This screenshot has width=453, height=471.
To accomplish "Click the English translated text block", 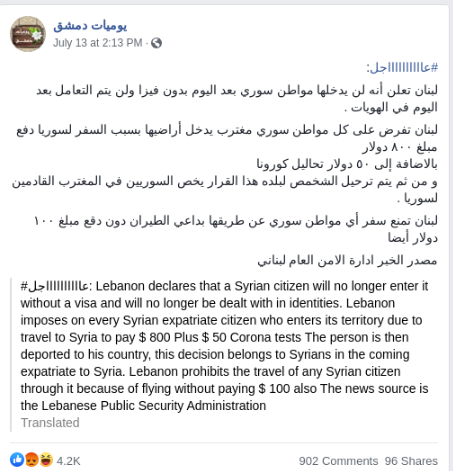I will click(x=224, y=346).
